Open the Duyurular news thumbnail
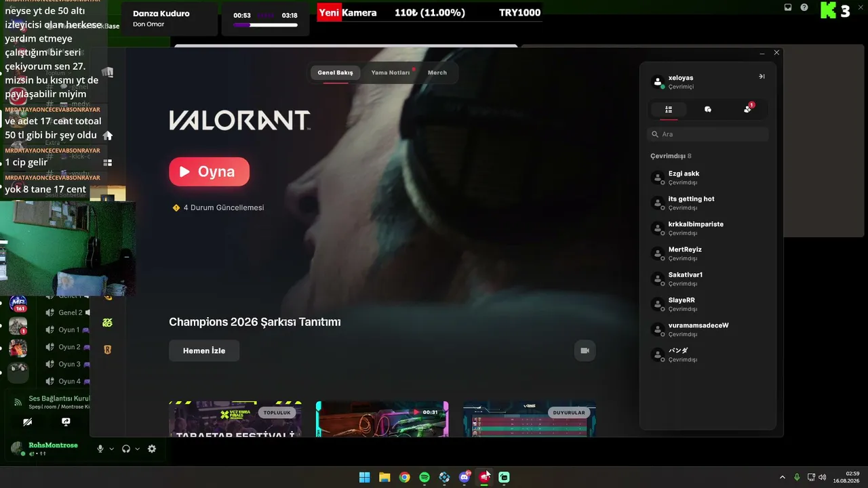The image size is (868, 488). 530,419
